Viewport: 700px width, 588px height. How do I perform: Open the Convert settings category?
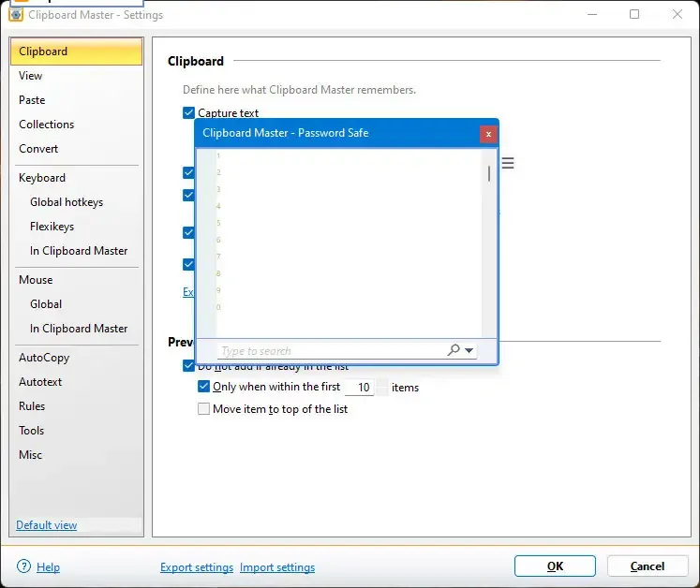click(76, 149)
